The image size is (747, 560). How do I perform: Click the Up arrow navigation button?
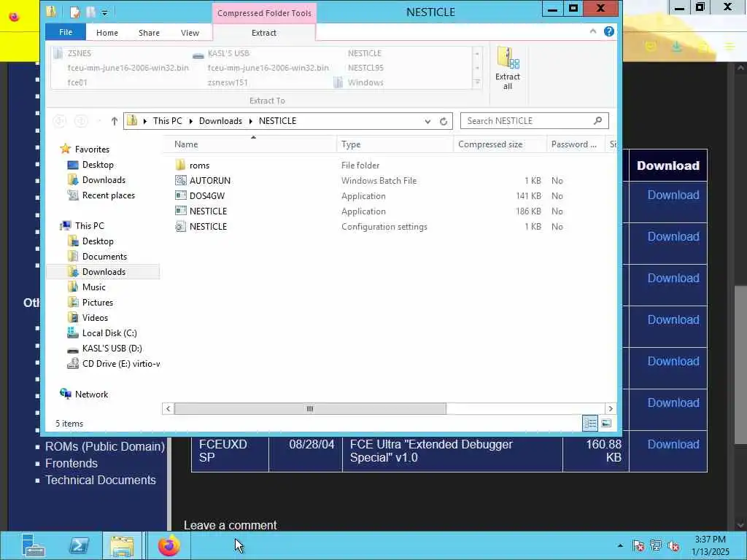pyautogui.click(x=115, y=121)
